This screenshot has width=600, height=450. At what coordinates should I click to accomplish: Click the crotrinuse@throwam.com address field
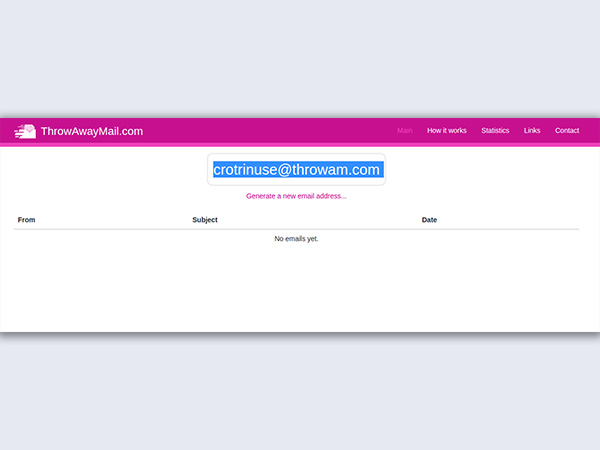tap(297, 170)
